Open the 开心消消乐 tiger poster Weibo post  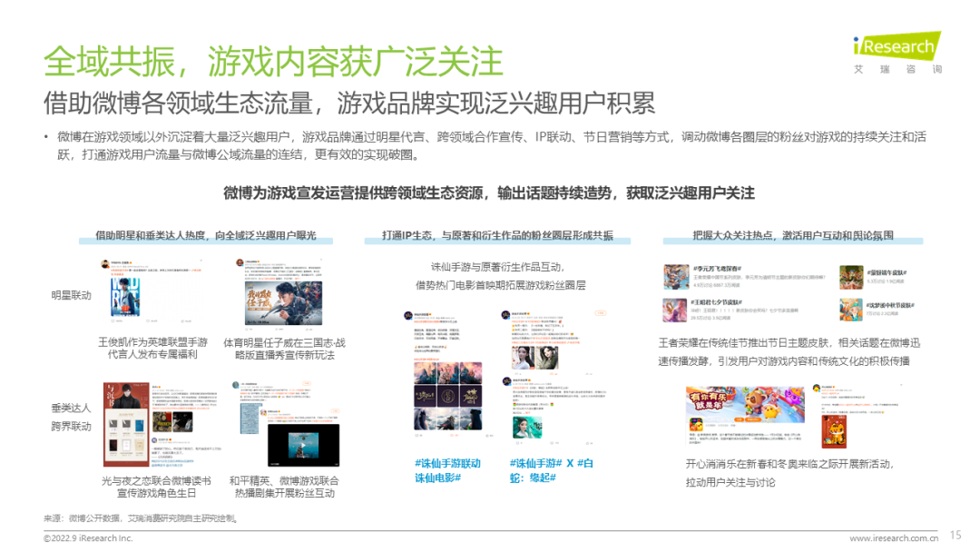857,416
